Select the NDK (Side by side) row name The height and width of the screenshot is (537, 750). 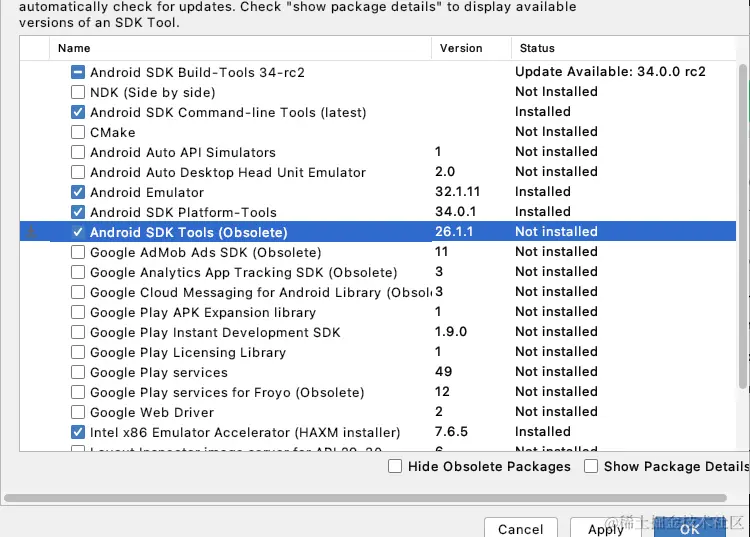tap(153, 92)
